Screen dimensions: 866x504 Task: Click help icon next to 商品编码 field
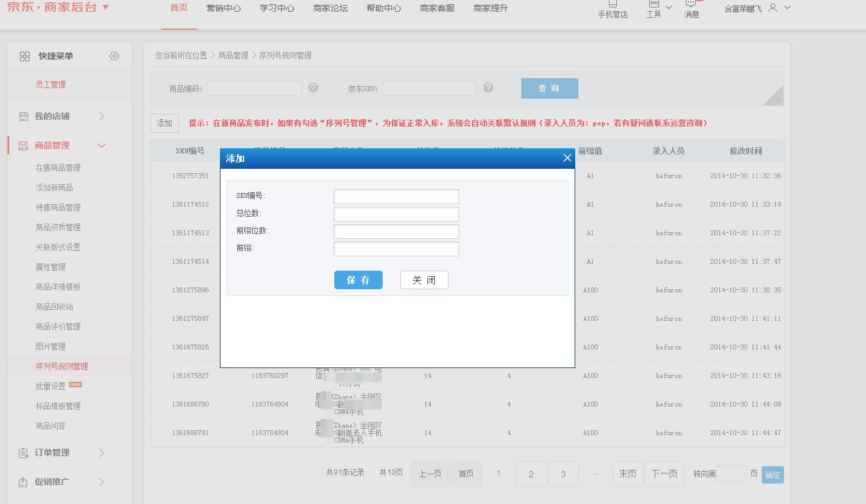[x=313, y=88]
